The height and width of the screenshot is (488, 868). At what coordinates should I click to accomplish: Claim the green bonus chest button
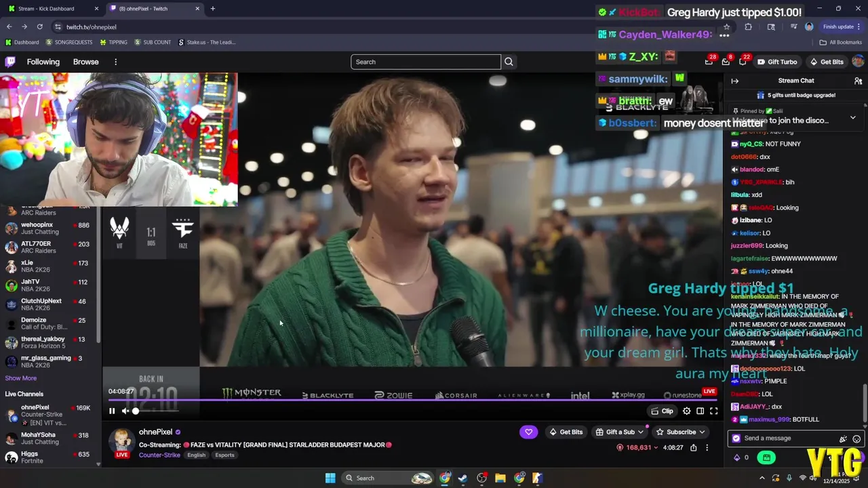click(766, 457)
